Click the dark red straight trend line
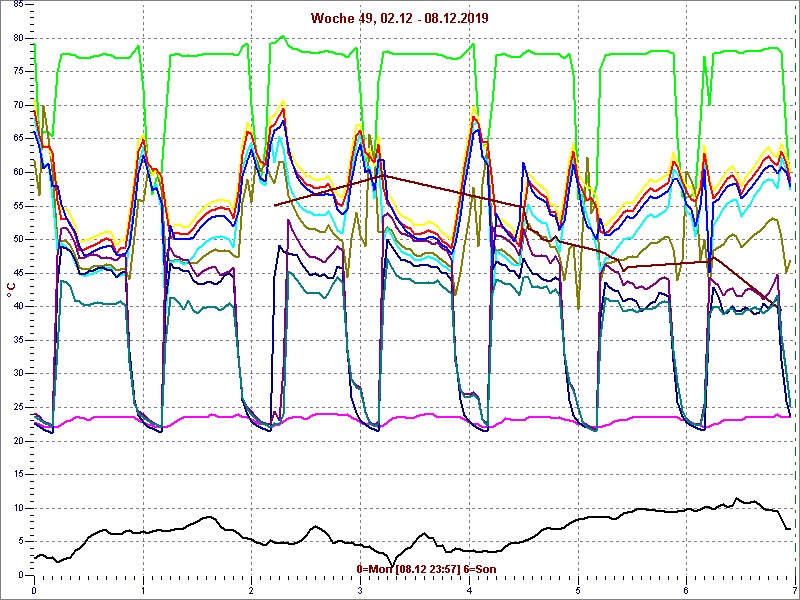 (x=450, y=192)
